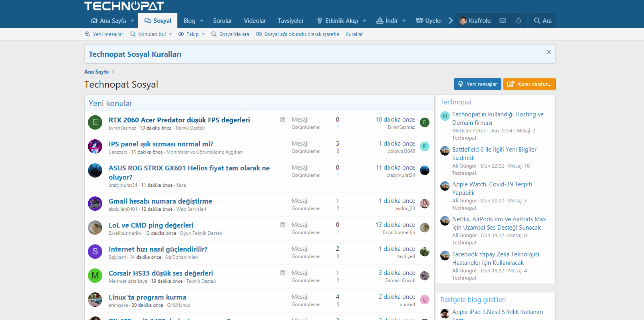
Task: Click the Konu oluştur button
Action: (x=529, y=84)
